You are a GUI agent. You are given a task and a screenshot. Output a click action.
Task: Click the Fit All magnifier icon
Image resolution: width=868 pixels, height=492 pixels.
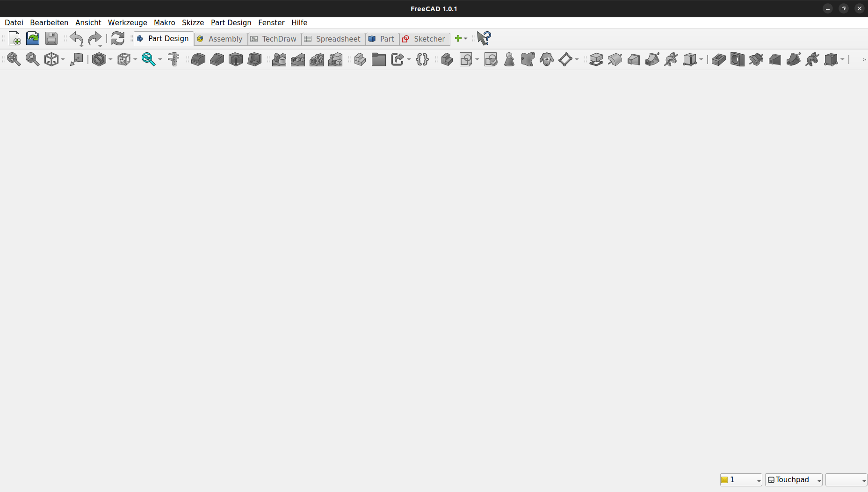pyautogui.click(x=14, y=59)
